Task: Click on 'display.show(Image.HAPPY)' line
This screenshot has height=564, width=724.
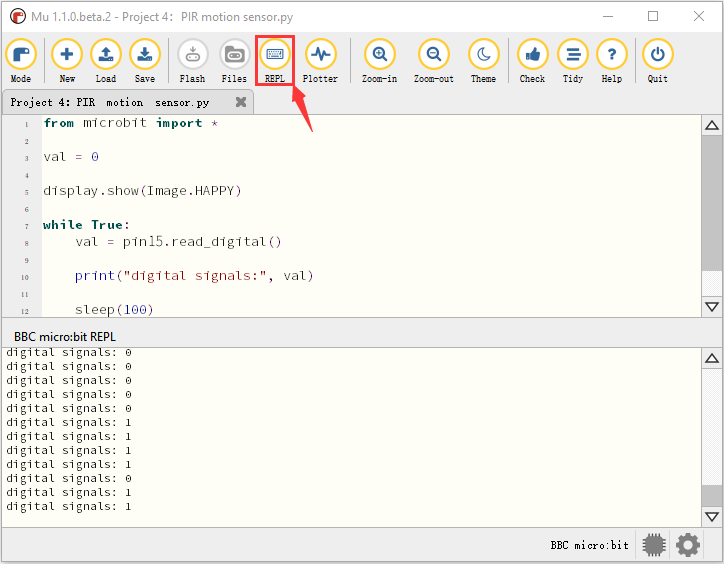Action: pos(142,191)
